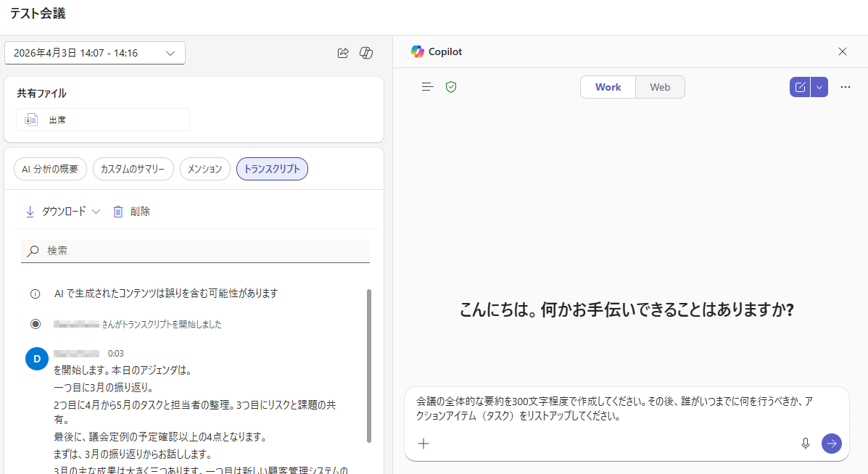Select the AI 分析の概要 tab
The image size is (868, 474).
pos(50,169)
